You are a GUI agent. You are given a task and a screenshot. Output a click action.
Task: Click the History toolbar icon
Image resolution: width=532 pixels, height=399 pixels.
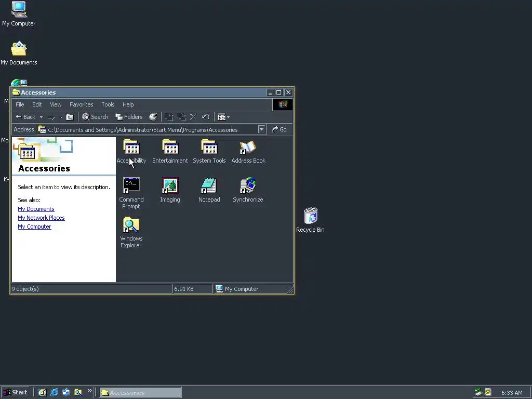[x=153, y=117]
